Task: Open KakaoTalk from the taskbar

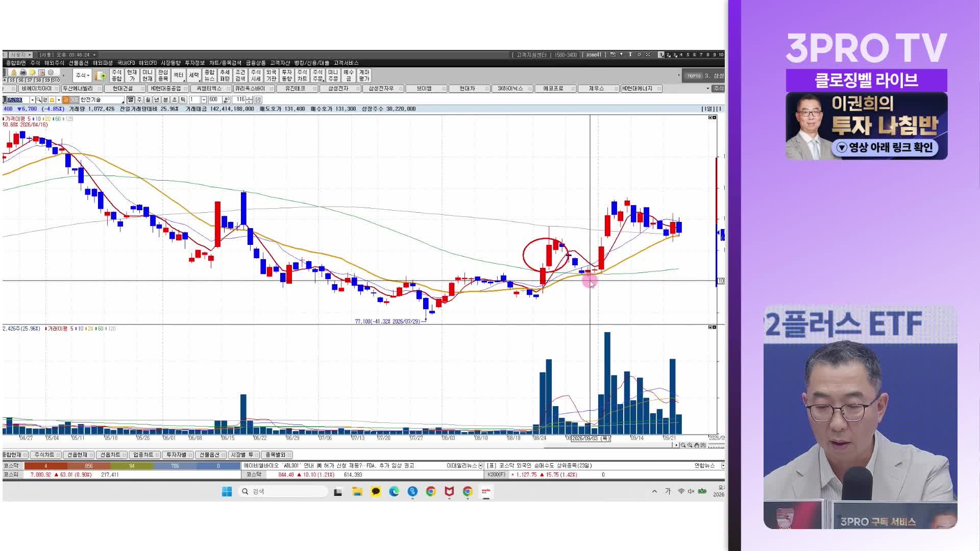Action: click(376, 491)
